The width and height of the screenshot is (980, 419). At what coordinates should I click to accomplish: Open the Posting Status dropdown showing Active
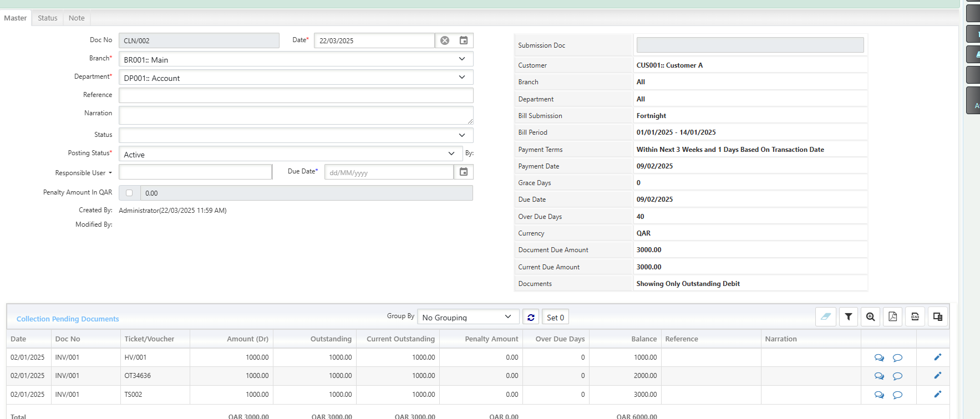(290, 154)
